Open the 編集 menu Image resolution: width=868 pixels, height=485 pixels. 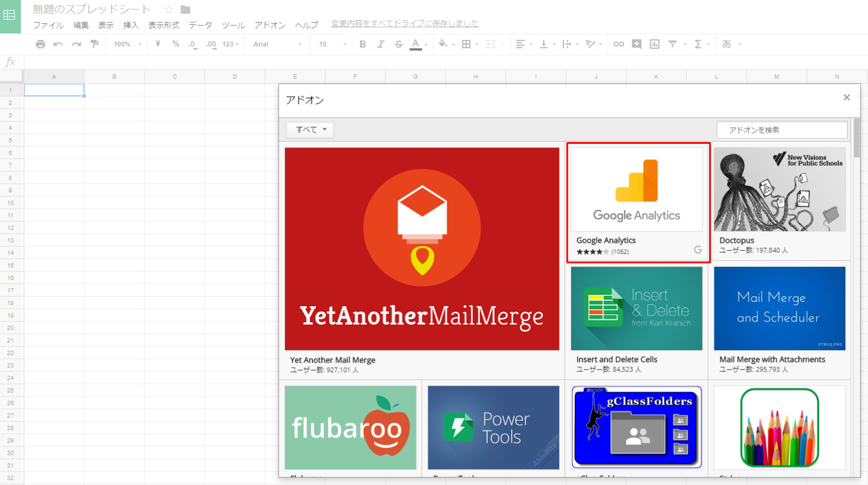click(x=81, y=25)
